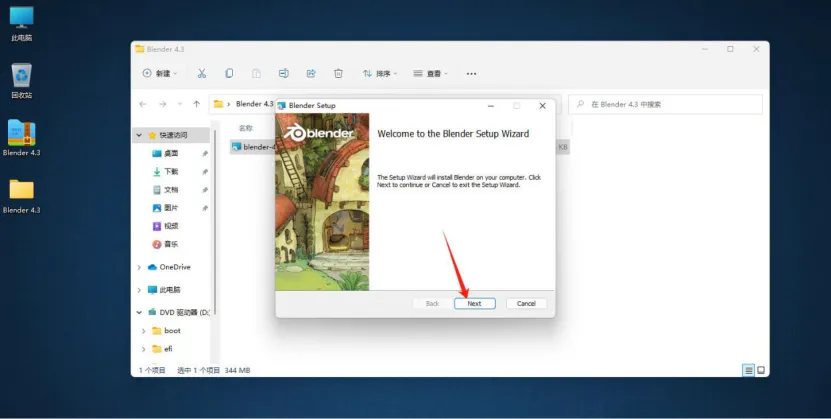Click the Copy icon in Explorer toolbar
Image resolution: width=831 pixels, height=419 pixels.
(229, 74)
